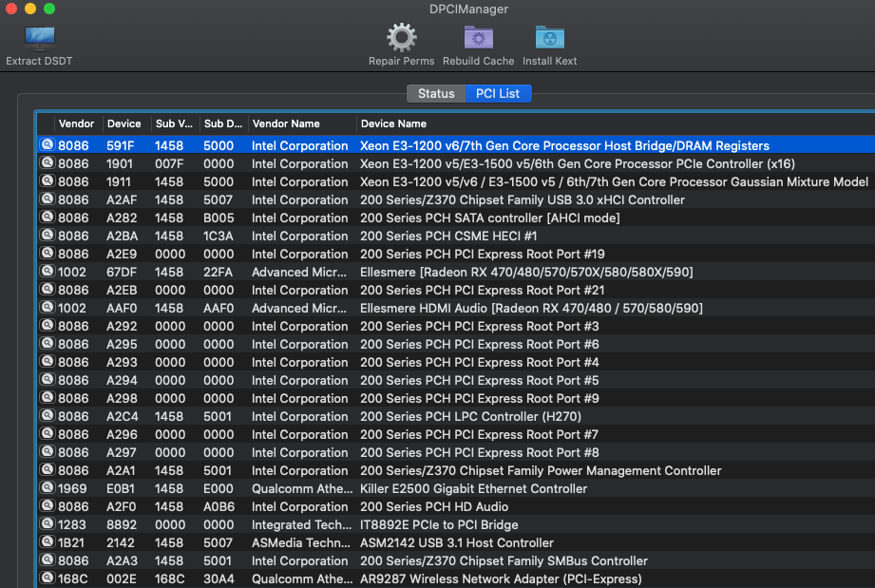Switch to the Status tab
The image size is (875, 588).
coord(436,93)
